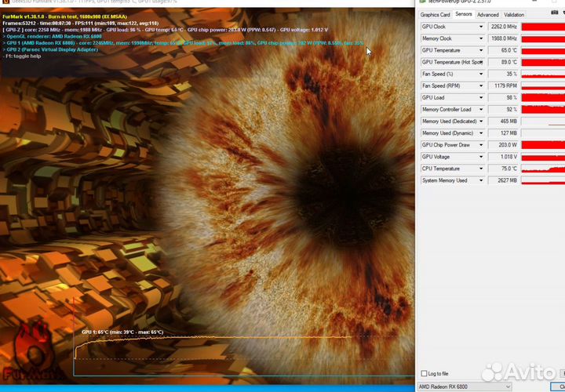Open the GPU Chip Power Draw dropdown

[x=481, y=144]
